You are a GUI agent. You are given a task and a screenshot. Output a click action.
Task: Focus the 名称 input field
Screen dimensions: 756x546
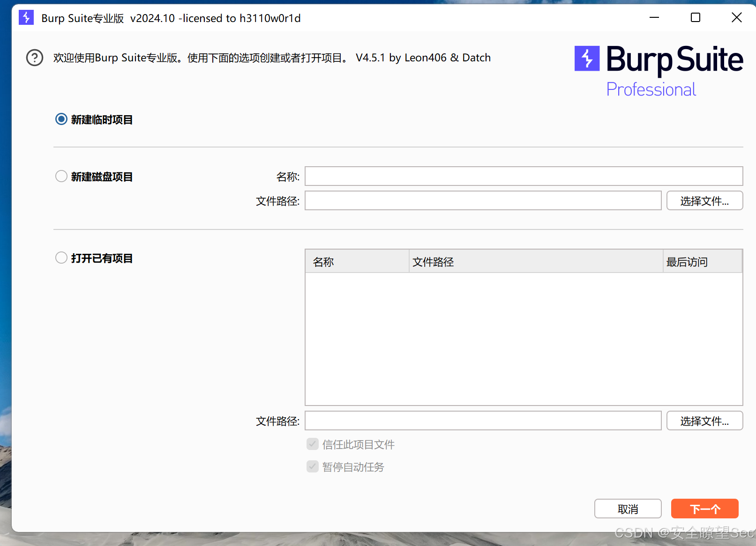524,176
